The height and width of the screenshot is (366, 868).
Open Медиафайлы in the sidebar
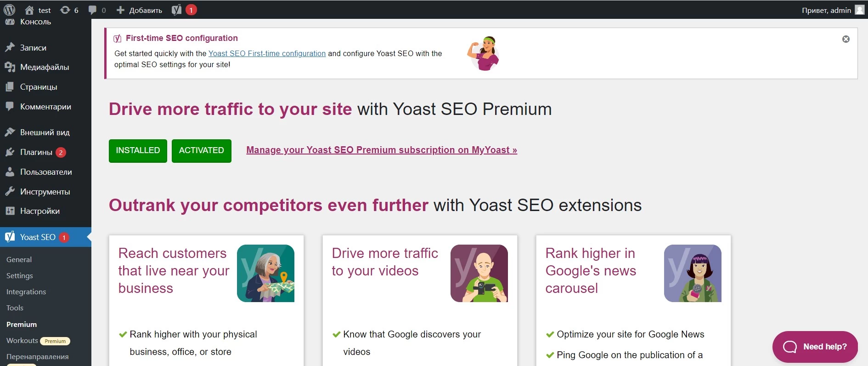click(x=45, y=67)
